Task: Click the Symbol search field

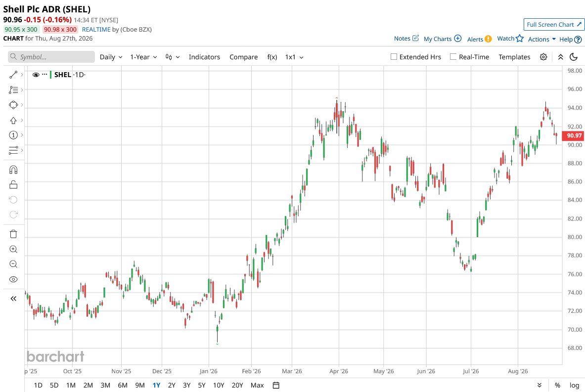Action: pyautogui.click(x=51, y=57)
